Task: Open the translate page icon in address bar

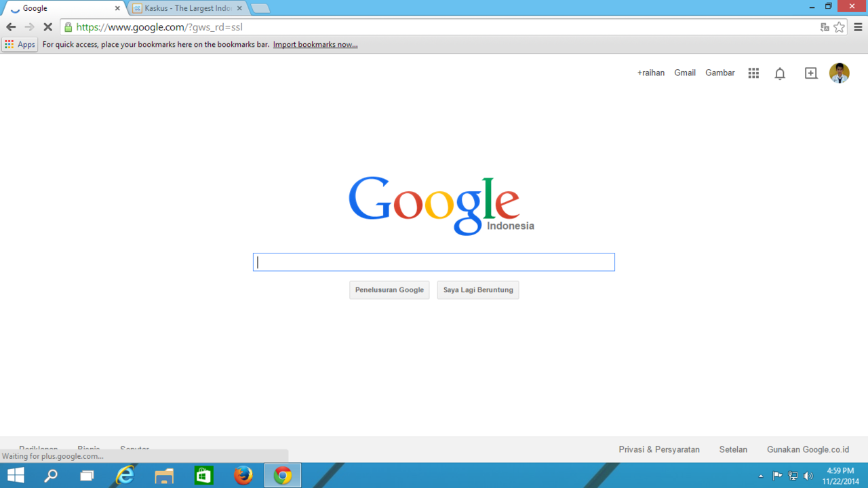Action: (825, 27)
